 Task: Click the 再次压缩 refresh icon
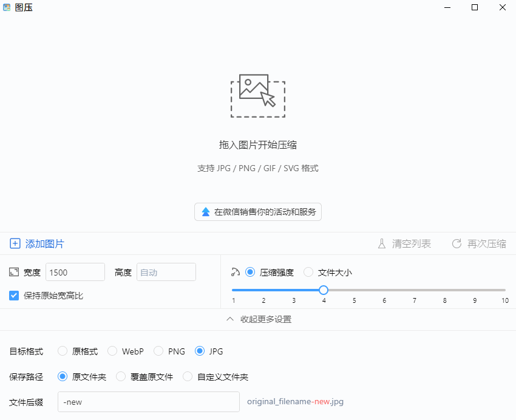tap(457, 244)
